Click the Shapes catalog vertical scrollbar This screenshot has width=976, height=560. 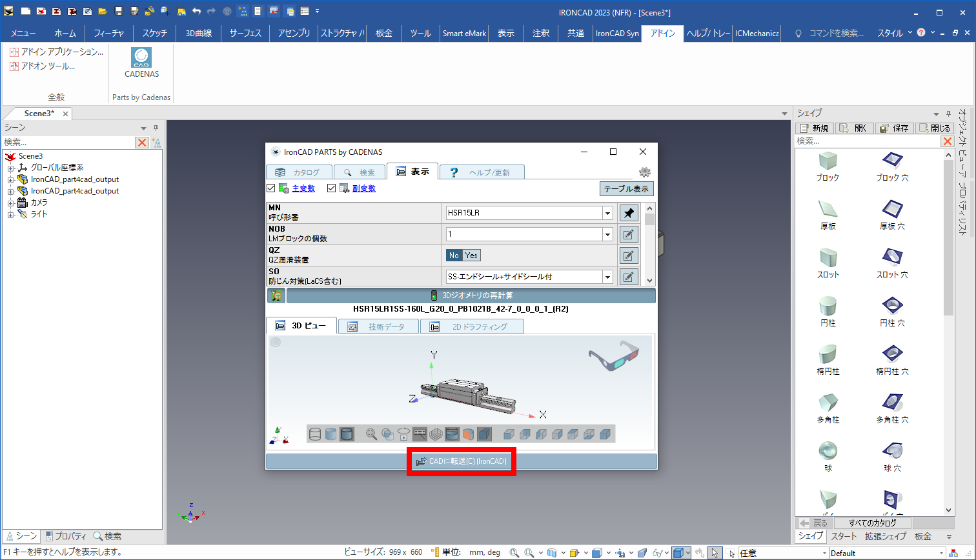pyautogui.click(x=948, y=332)
